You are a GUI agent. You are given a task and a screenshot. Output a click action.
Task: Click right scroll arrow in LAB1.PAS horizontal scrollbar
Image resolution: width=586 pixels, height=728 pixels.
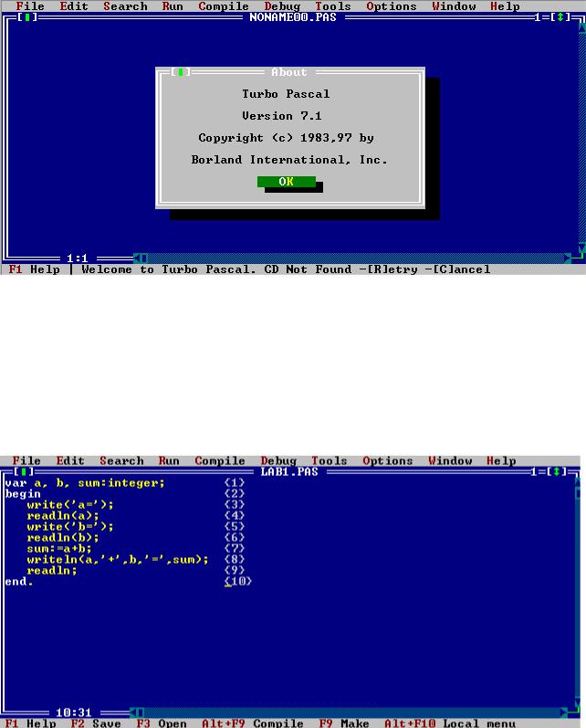click(x=563, y=712)
